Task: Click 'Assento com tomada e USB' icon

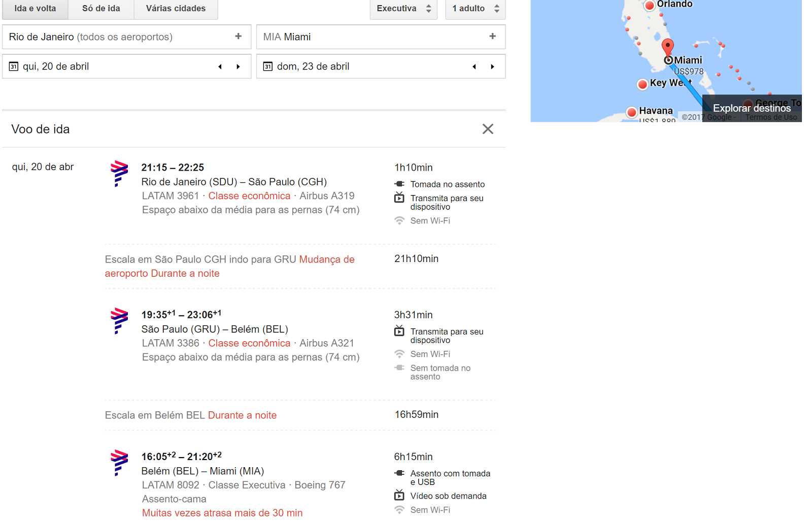Action: (x=399, y=473)
